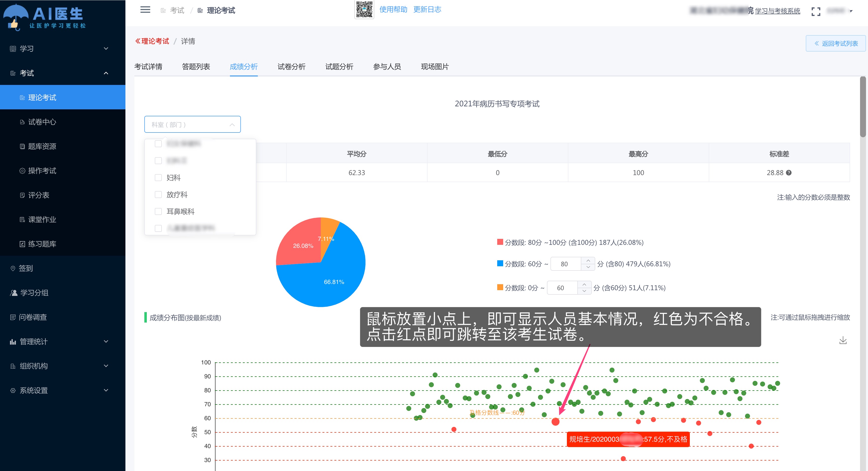Click the 评分表 sidebar icon
This screenshot has height=471, width=868.
[22, 195]
